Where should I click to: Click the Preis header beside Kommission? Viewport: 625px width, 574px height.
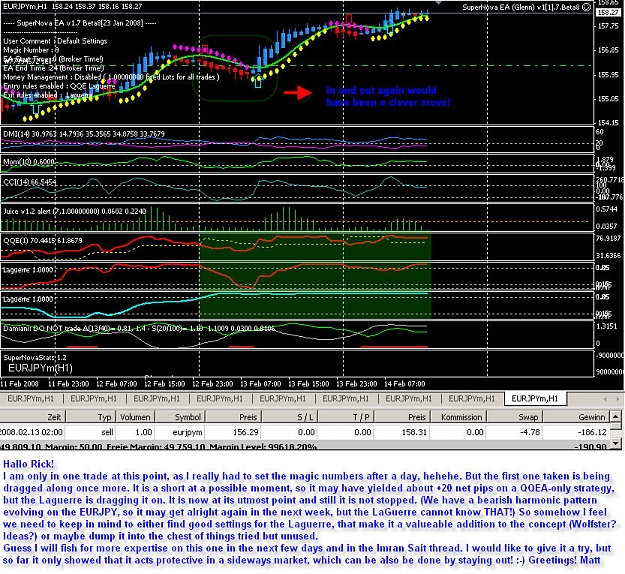pyautogui.click(x=401, y=417)
